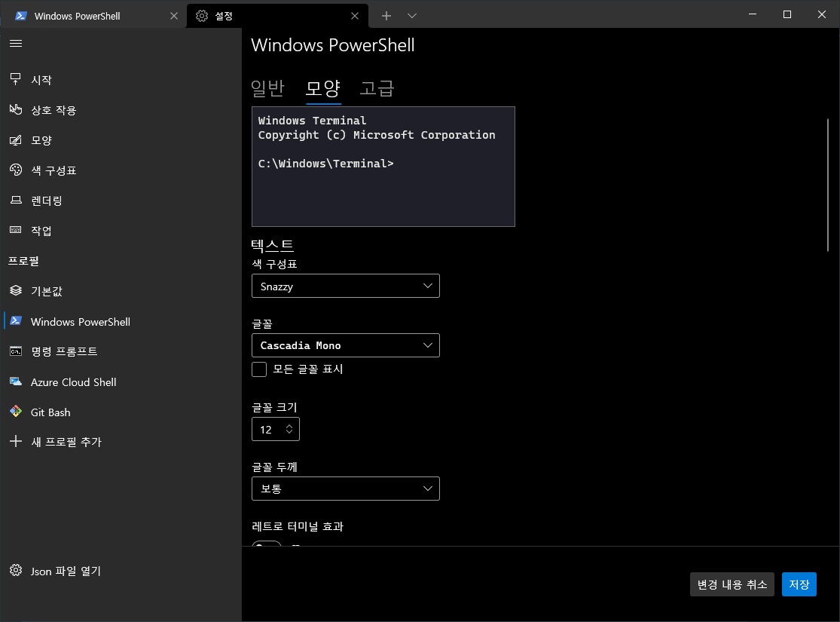The width and height of the screenshot is (840, 622).
Task: Toggle the 레트로 터미널 효과 switch
Action: (267, 544)
